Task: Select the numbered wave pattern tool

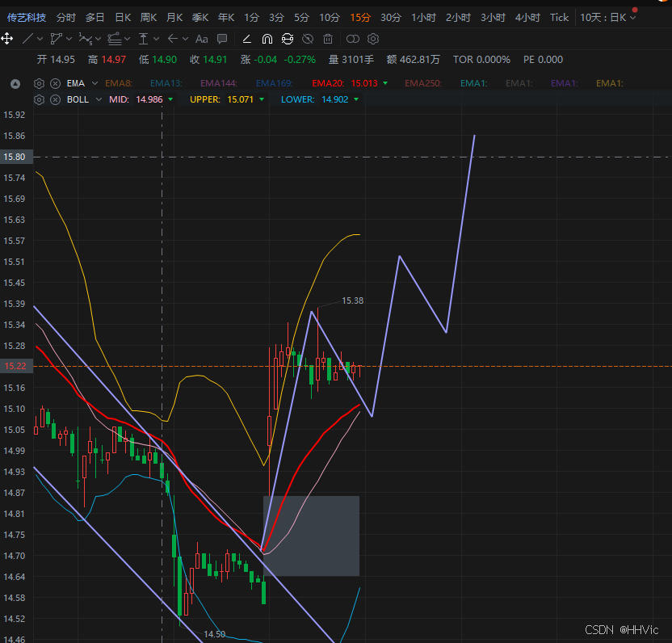Action: pyautogui.click(x=86, y=39)
